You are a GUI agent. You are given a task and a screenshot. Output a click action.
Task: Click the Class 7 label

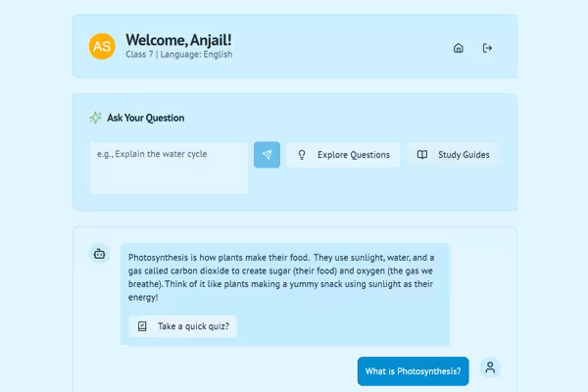[140, 55]
